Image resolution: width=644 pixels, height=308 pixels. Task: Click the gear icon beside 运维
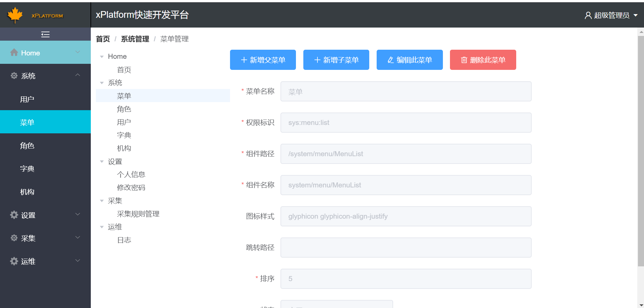14,261
